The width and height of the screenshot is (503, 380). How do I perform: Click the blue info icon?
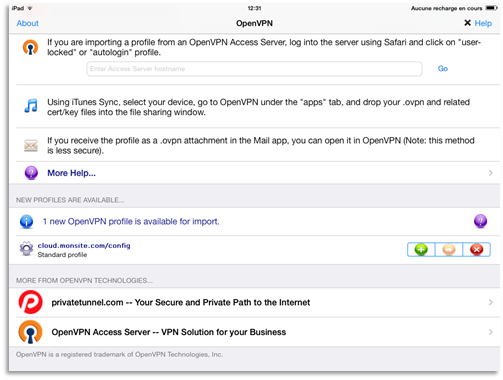(x=27, y=222)
